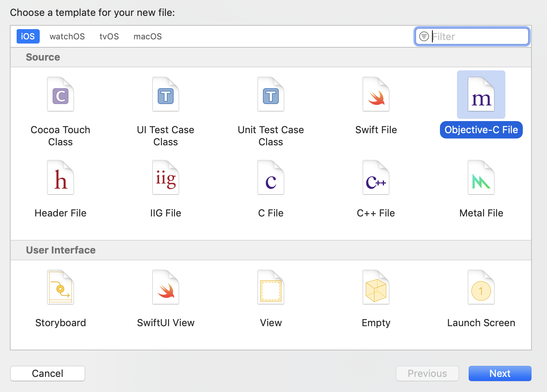
Task: Choose the Metal File template icon
Action: click(x=481, y=178)
